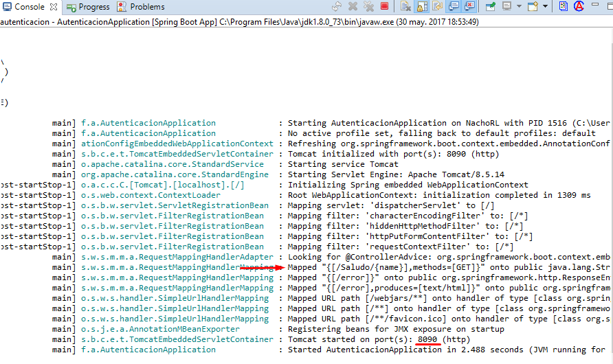This screenshot has width=613, height=364.
Task: Pin the current console
Action: [x=491, y=7]
